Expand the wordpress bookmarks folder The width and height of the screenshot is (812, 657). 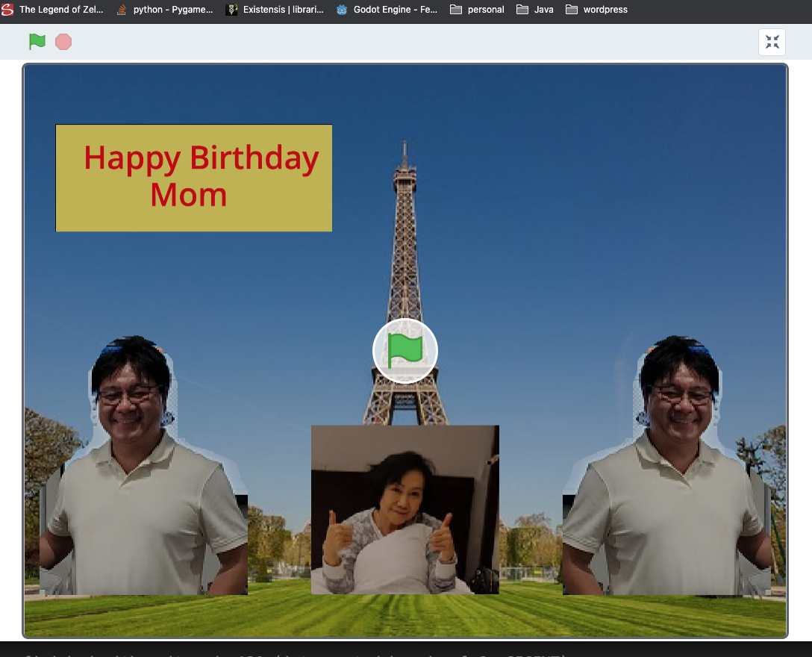click(596, 10)
